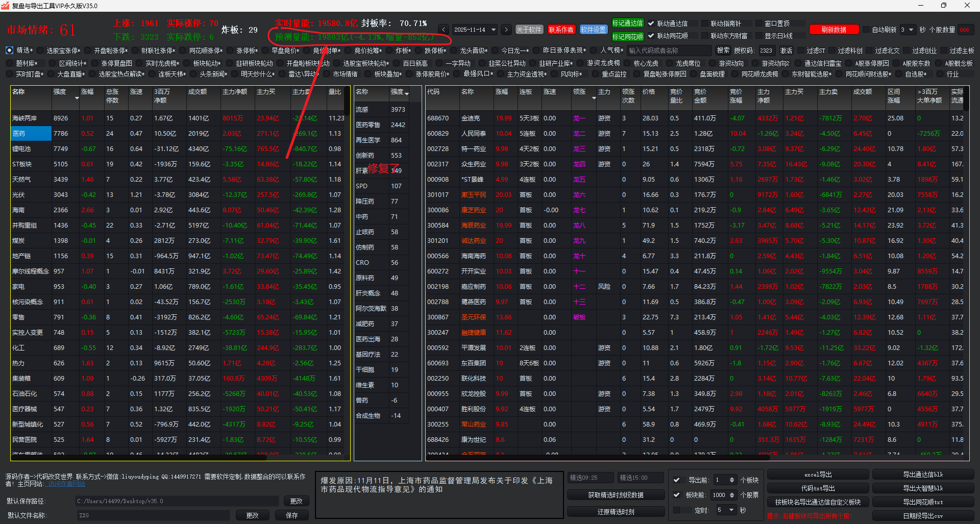Viewport: 980px width, 524px height.
Task: Select 涨停复盘图 radio option
Action: 94,63
